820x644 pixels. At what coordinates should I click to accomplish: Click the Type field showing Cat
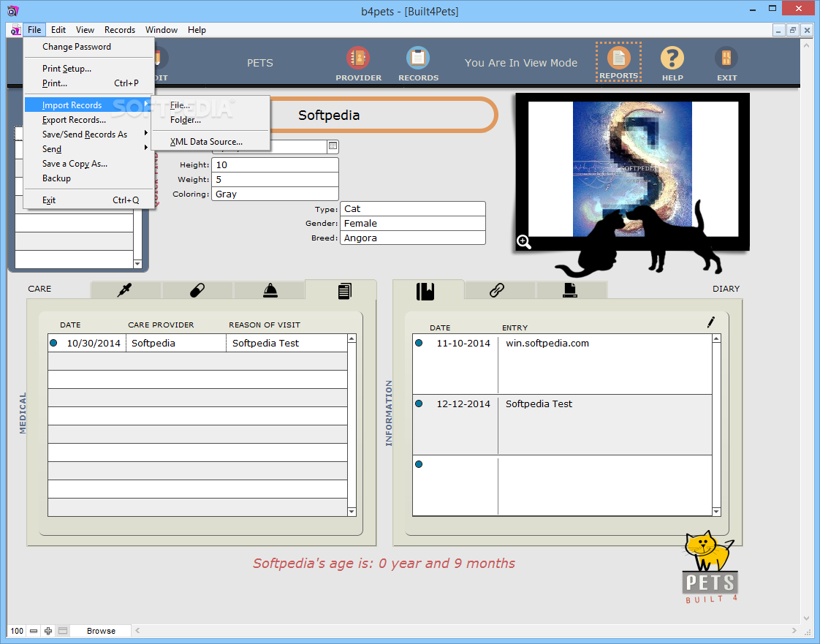[413, 209]
